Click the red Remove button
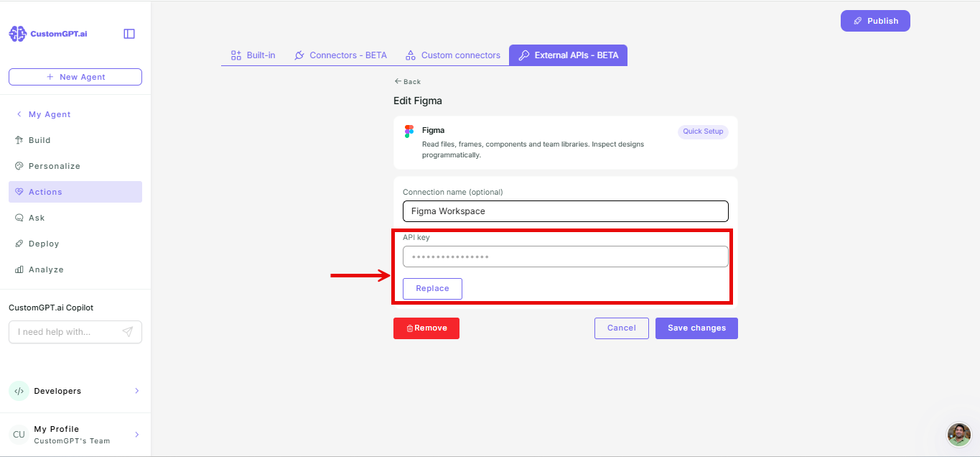Image resolution: width=980 pixels, height=457 pixels. coord(426,328)
